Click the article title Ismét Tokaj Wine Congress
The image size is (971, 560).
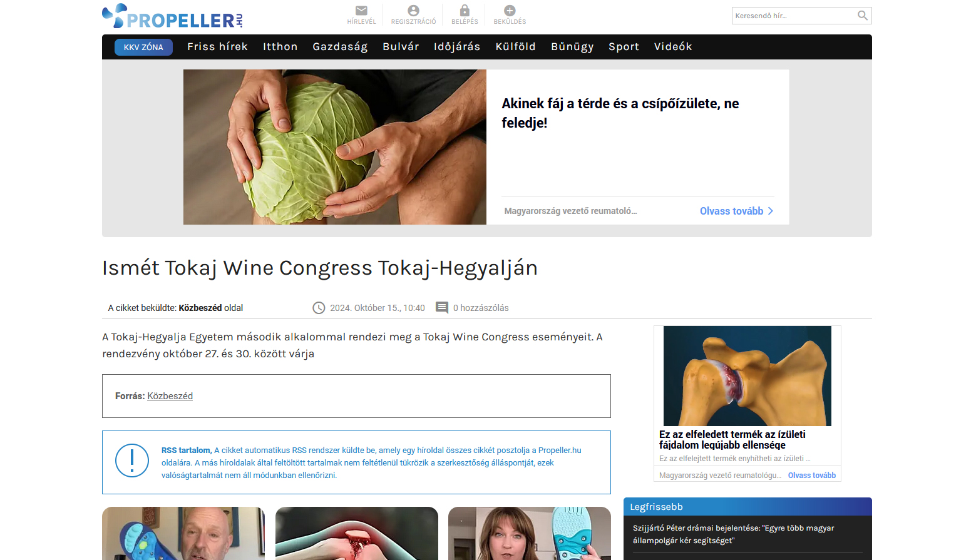click(x=320, y=268)
